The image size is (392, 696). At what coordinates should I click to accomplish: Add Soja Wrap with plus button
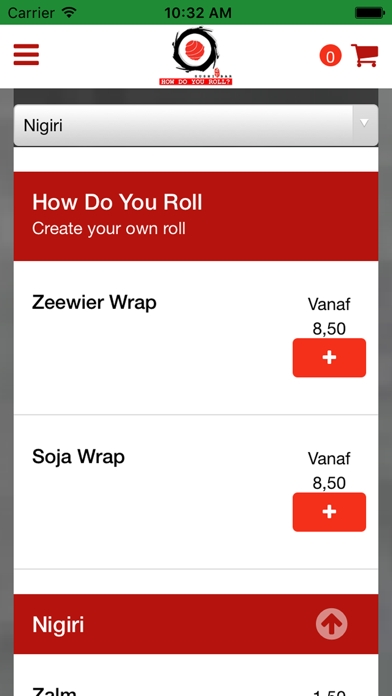(329, 512)
